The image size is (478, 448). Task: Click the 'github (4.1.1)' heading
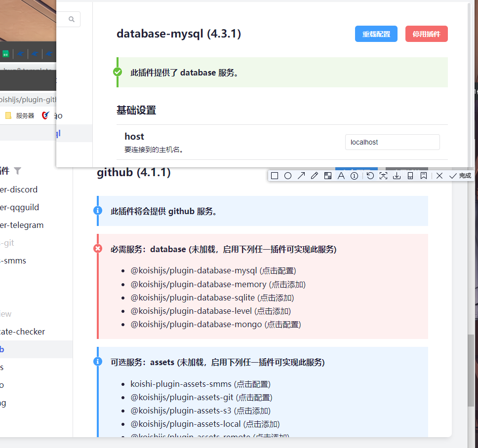(133, 173)
